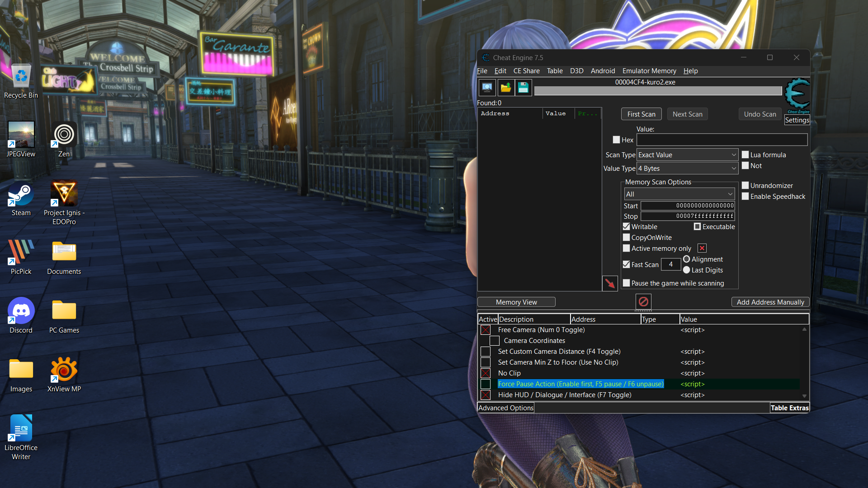Select the Documents folder icon
The image size is (868, 488).
64,257
